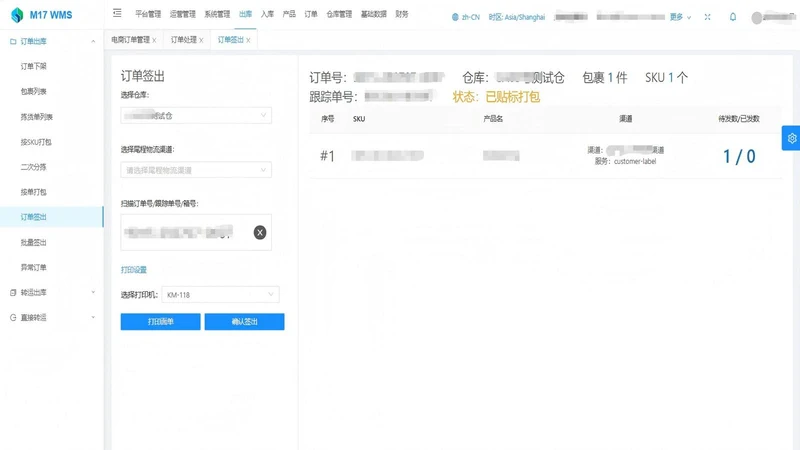Click the folder icon beside 订单出库
The width and height of the screenshot is (800, 450).
pos(13,41)
